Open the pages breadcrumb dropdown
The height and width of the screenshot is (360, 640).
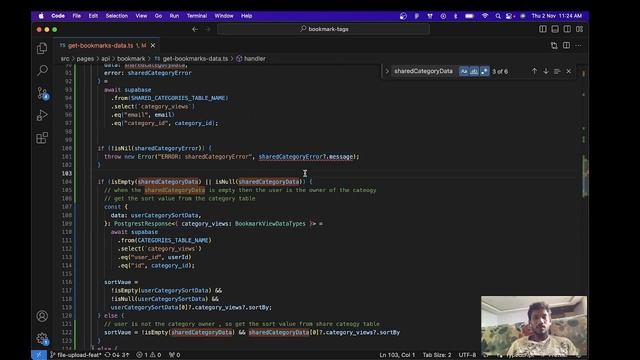point(85,59)
